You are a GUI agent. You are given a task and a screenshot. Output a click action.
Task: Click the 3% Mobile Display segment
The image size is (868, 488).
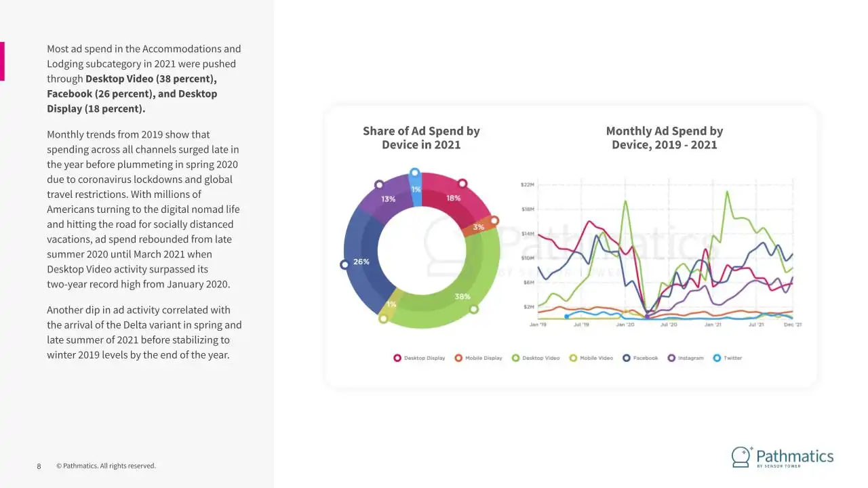[x=479, y=227]
